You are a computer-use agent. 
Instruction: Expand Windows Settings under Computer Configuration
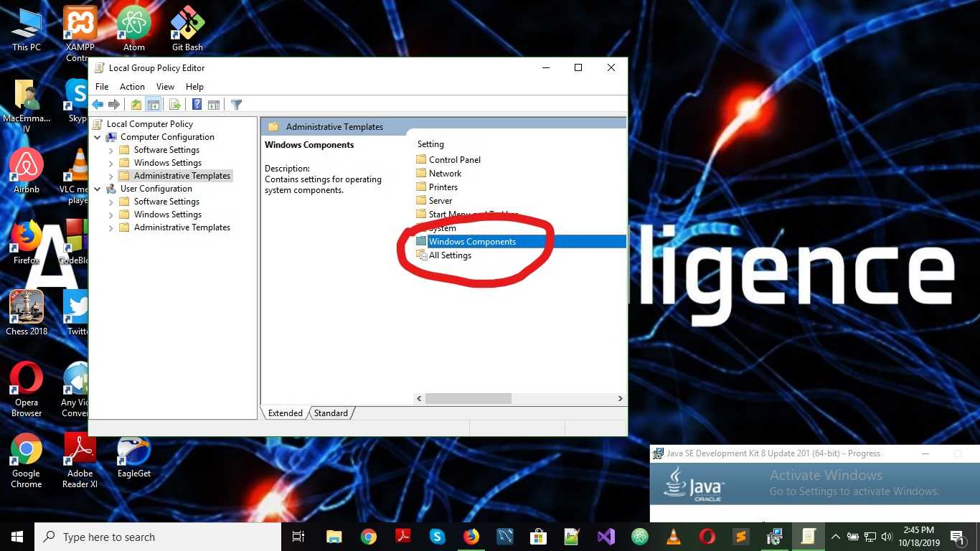tap(110, 163)
